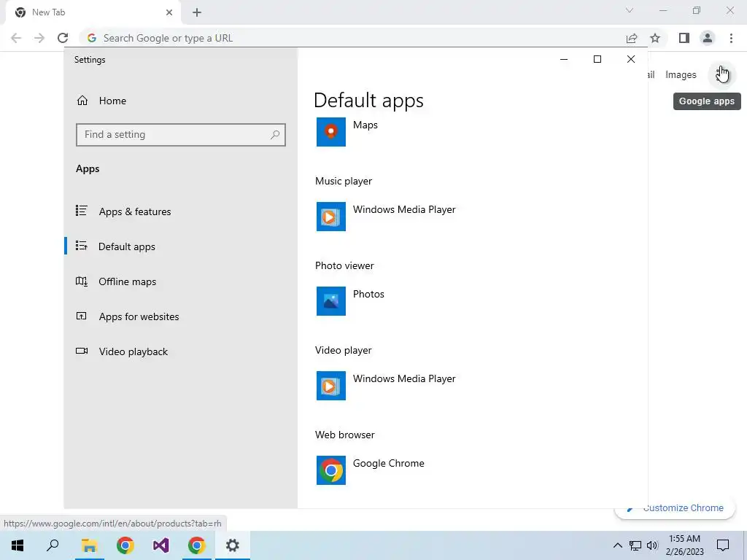Viewport: 747px width, 560px height.
Task: Bookmark this tab with the star icon
Action: point(655,38)
